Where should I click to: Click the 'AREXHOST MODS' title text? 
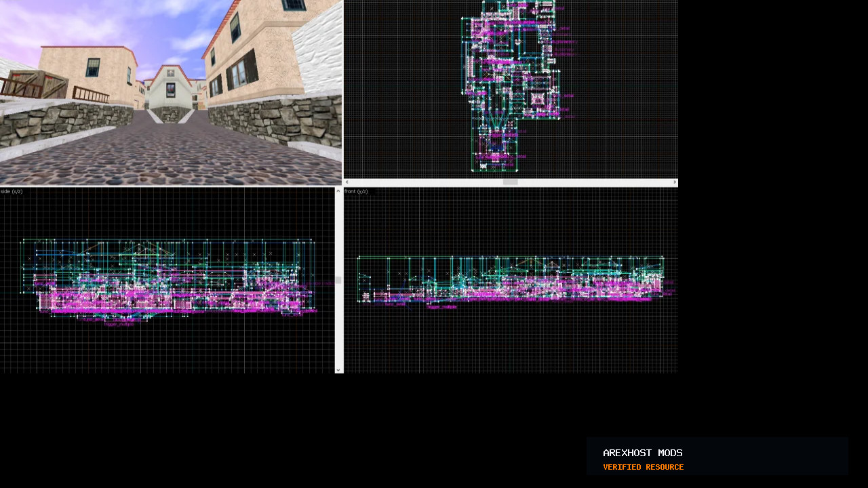643,453
